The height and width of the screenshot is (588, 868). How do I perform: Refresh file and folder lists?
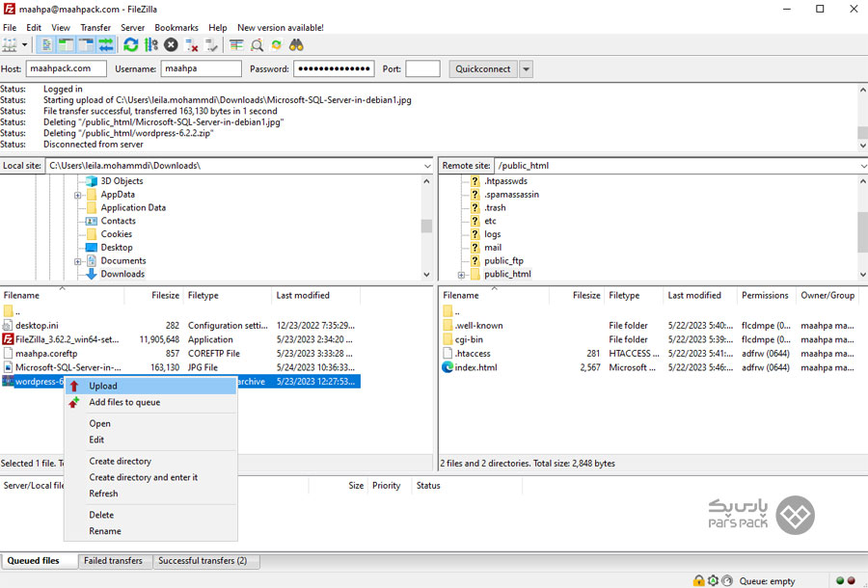pos(131,45)
